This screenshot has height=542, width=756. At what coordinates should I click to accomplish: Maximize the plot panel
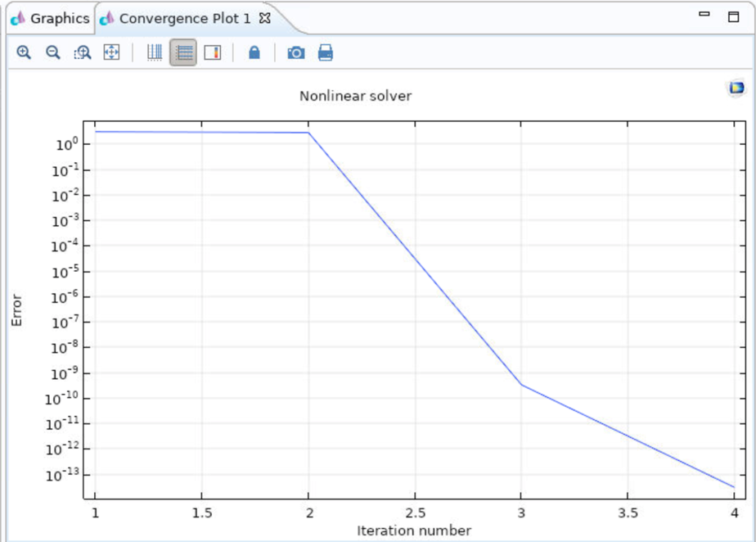pos(733,16)
